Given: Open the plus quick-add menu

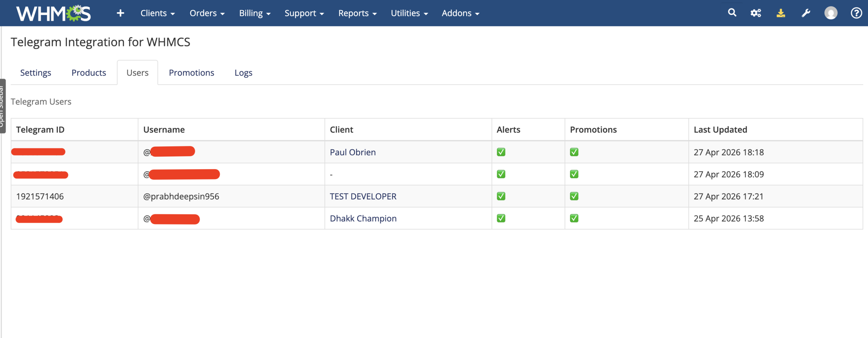Looking at the screenshot, I should tap(120, 13).
